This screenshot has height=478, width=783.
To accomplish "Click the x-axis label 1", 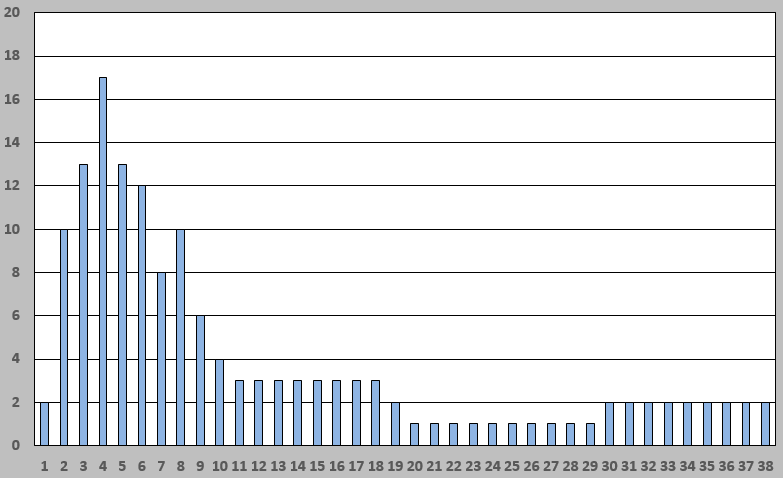I will click(x=44, y=465).
